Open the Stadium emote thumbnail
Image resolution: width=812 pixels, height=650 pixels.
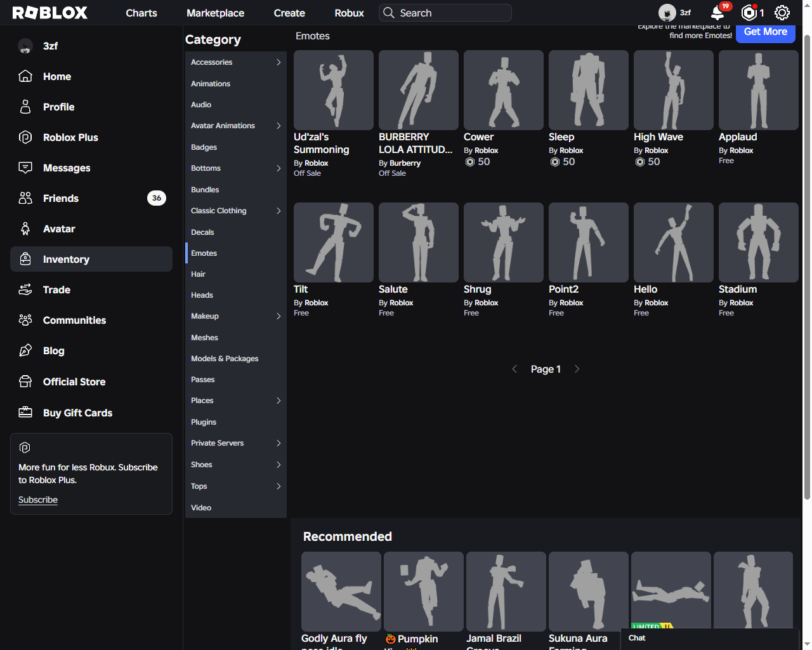759,242
